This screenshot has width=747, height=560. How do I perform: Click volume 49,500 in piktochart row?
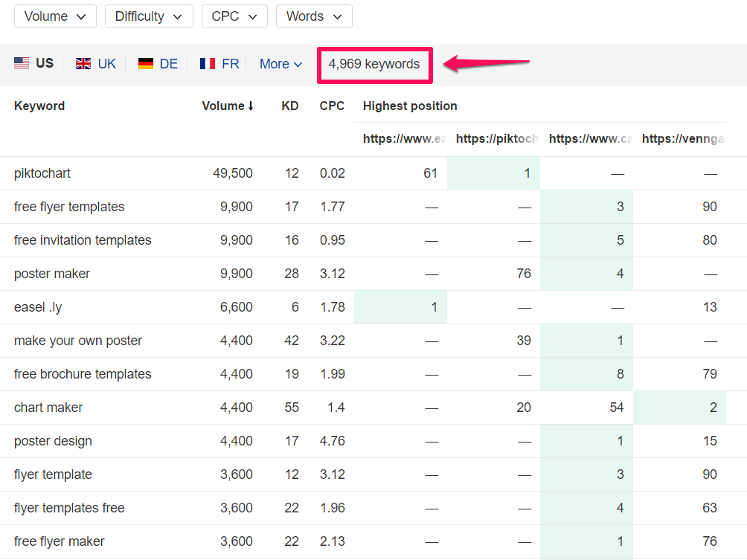coord(233,173)
